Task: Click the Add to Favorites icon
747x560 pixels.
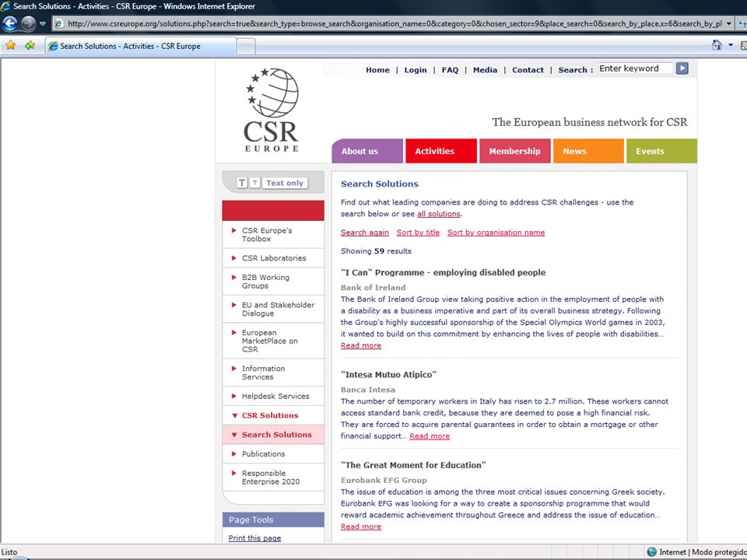Action: click(x=30, y=45)
